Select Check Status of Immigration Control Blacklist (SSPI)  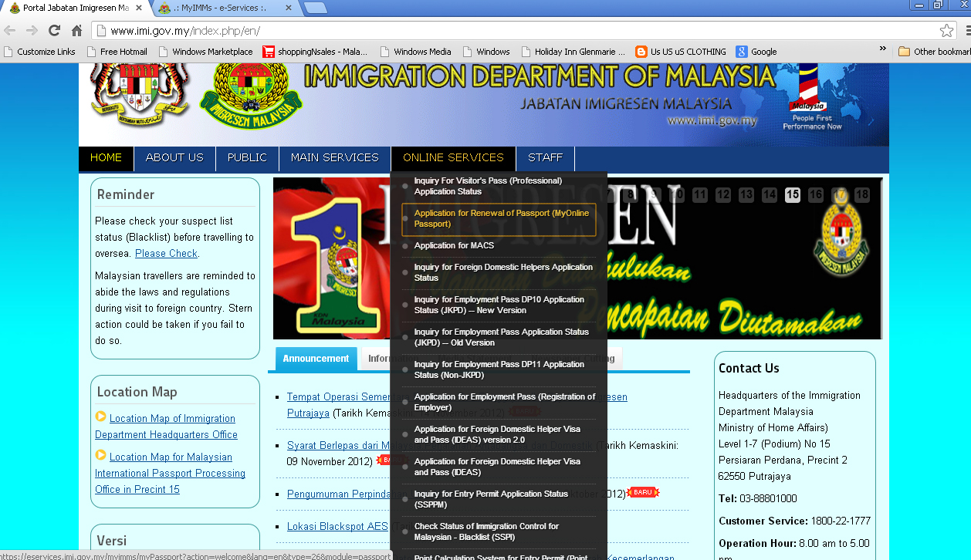pyautogui.click(x=499, y=531)
